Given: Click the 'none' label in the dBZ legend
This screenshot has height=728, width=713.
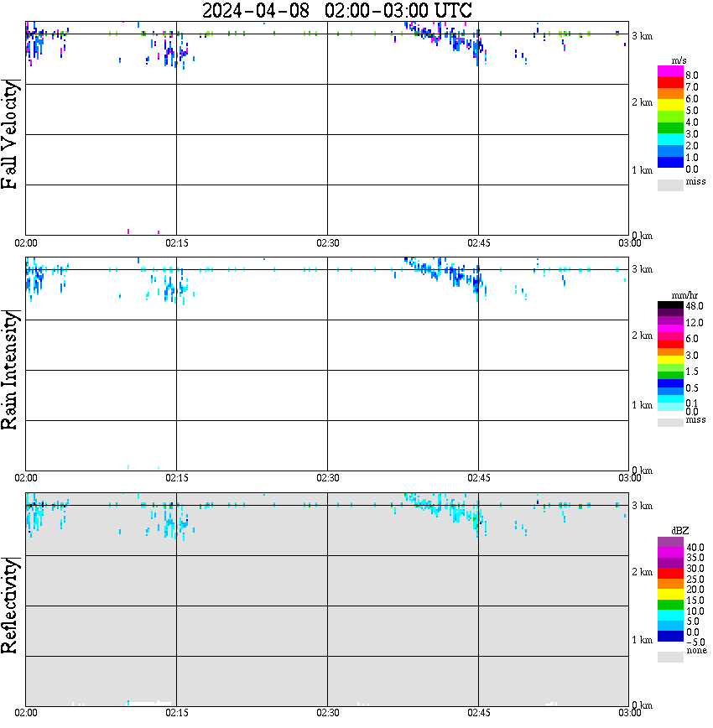Looking at the screenshot, I should click(x=696, y=651).
